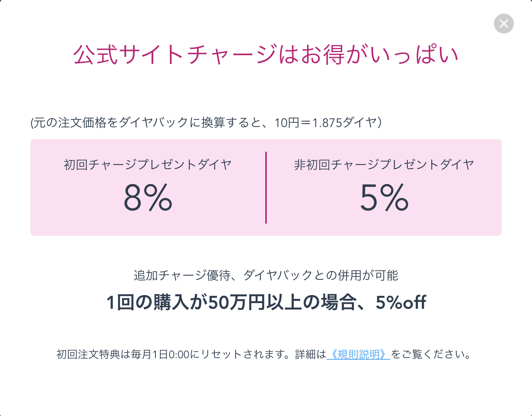Click the 公式サイトチャージはお得がいっぱい title
This screenshot has height=416, width=532.
point(266,54)
